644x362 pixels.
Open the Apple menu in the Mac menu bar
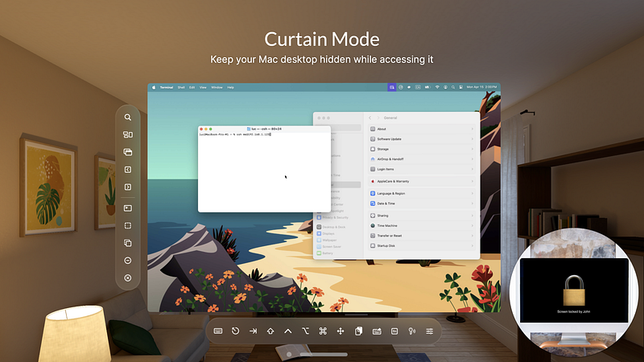pos(154,88)
